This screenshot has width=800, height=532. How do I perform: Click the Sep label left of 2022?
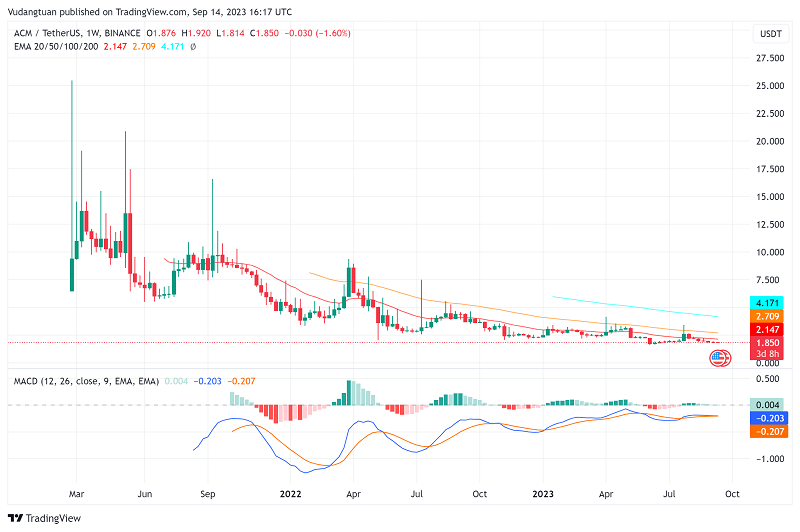[x=208, y=494]
